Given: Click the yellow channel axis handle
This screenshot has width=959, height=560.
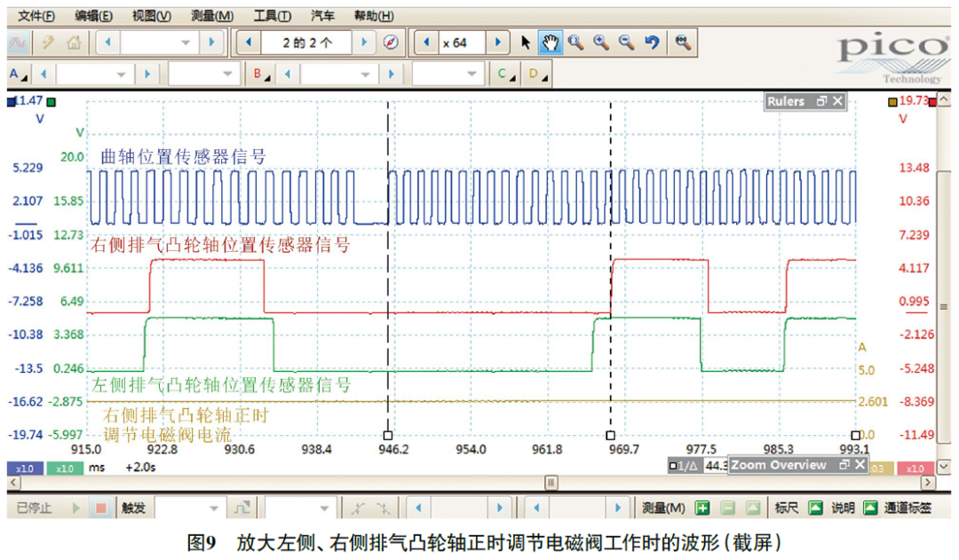Looking at the screenshot, I should pyautogui.click(x=892, y=102).
